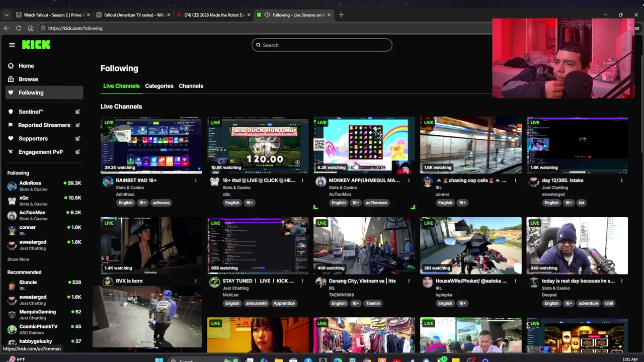Expand Show More in Following list
644x362 pixels.
(x=18, y=259)
